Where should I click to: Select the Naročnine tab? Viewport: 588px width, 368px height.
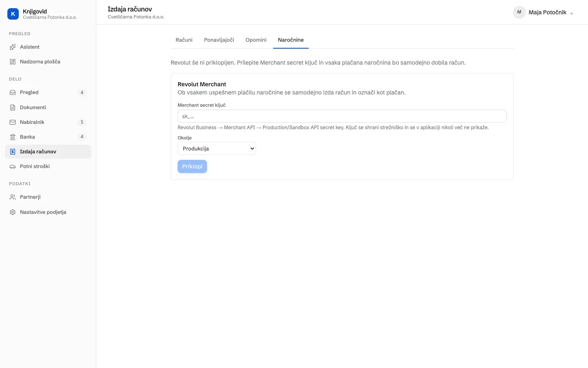[291, 40]
